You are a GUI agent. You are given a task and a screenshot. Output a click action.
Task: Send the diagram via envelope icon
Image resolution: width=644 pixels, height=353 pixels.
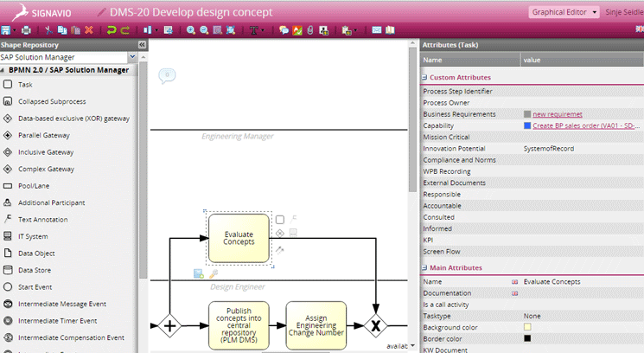click(377, 30)
